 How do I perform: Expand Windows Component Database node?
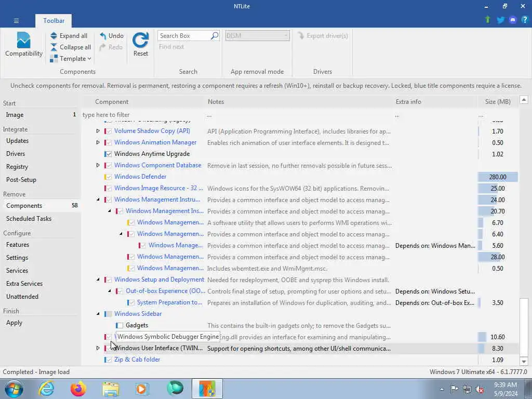point(98,165)
